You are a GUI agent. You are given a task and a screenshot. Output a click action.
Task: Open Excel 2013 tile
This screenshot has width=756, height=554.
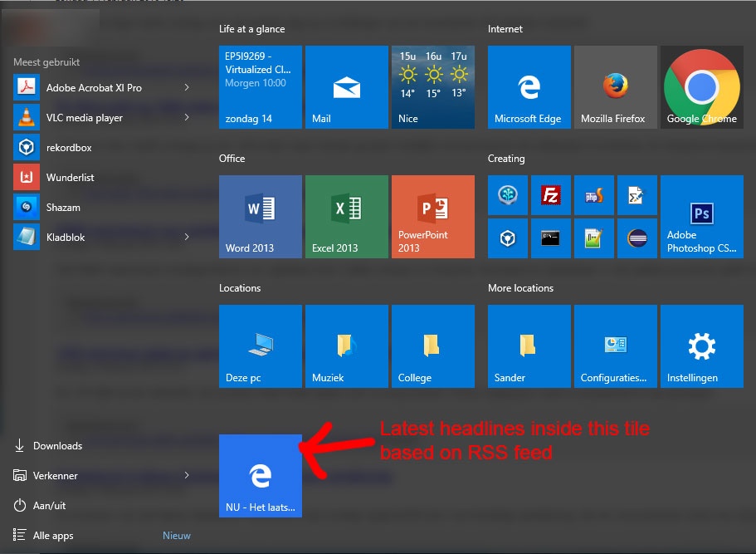(347, 217)
